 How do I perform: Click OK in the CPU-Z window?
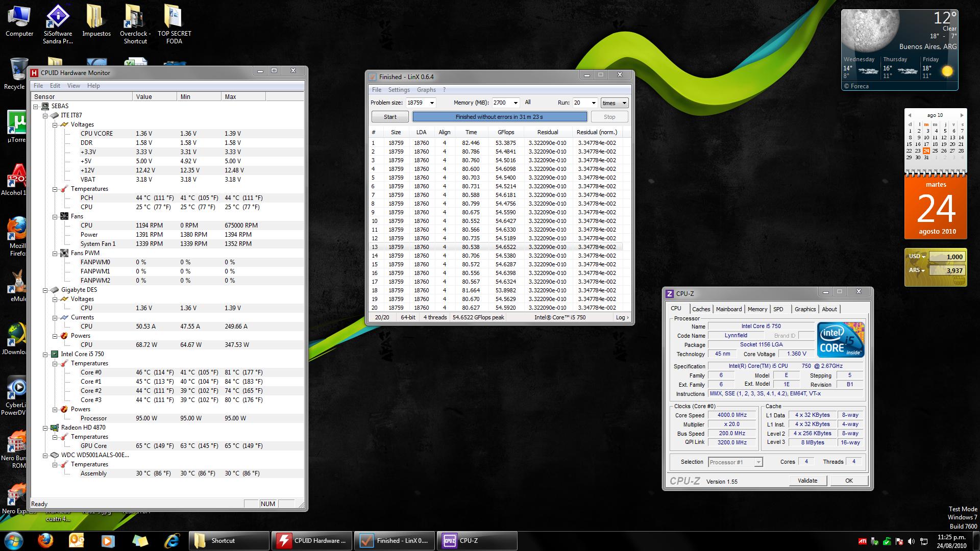tap(849, 481)
